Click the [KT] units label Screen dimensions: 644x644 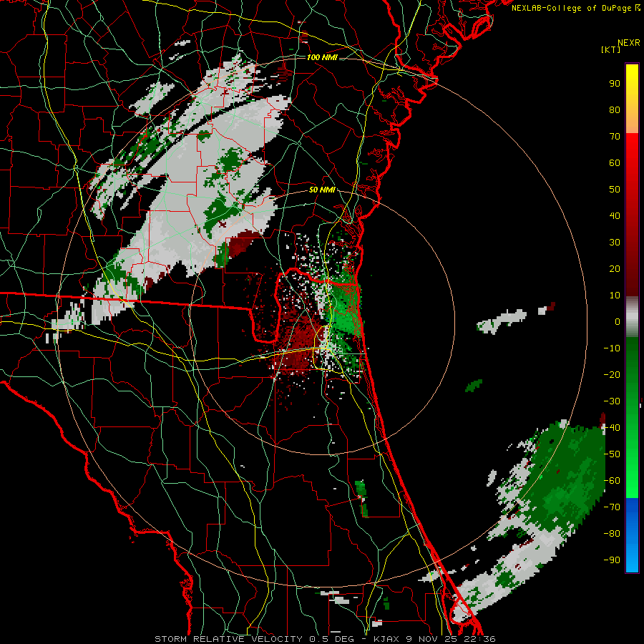pyautogui.click(x=611, y=49)
